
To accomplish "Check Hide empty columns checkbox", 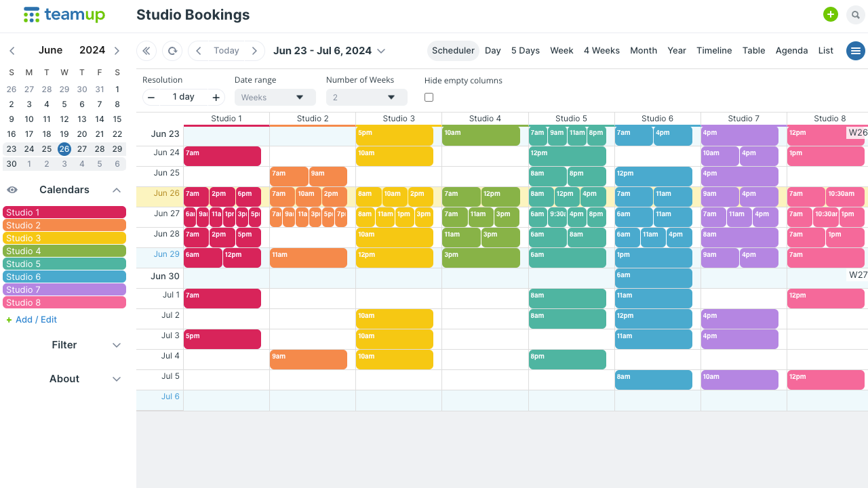I will pyautogui.click(x=429, y=98).
